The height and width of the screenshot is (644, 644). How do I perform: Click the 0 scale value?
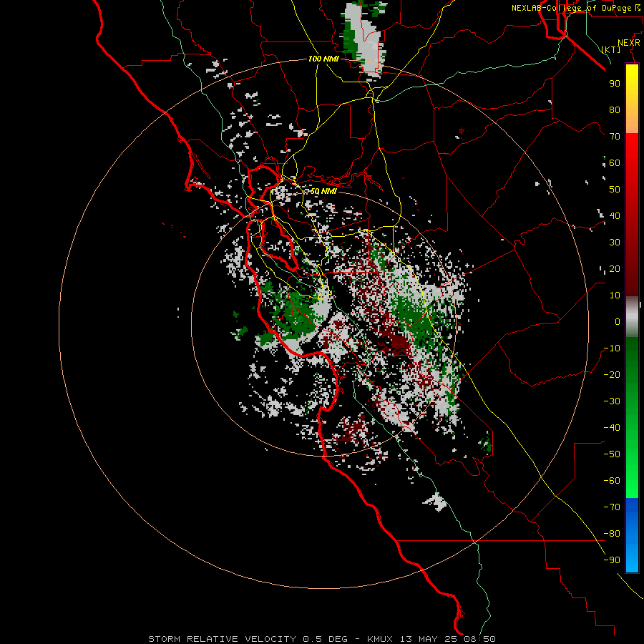pyautogui.click(x=618, y=321)
